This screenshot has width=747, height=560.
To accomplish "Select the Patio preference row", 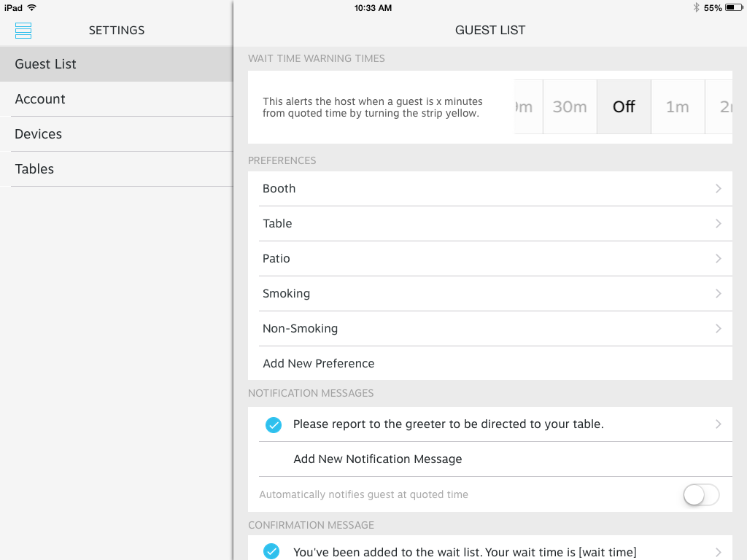I will click(490, 259).
